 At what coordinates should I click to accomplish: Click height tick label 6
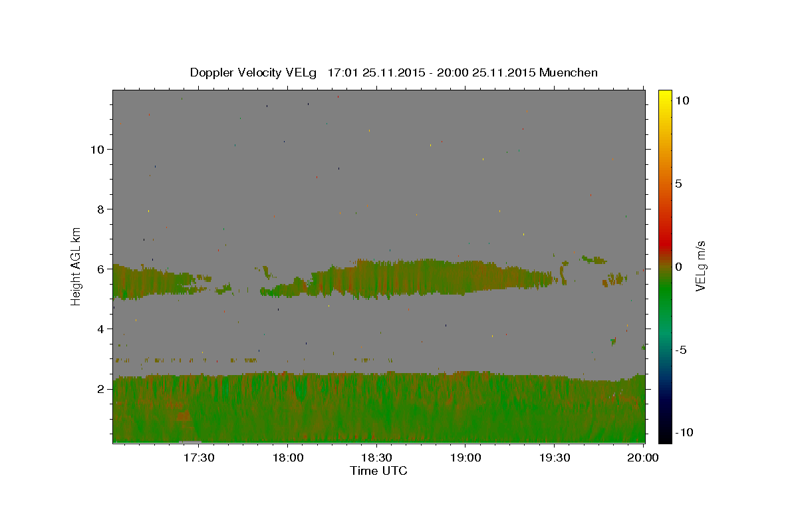tap(101, 269)
